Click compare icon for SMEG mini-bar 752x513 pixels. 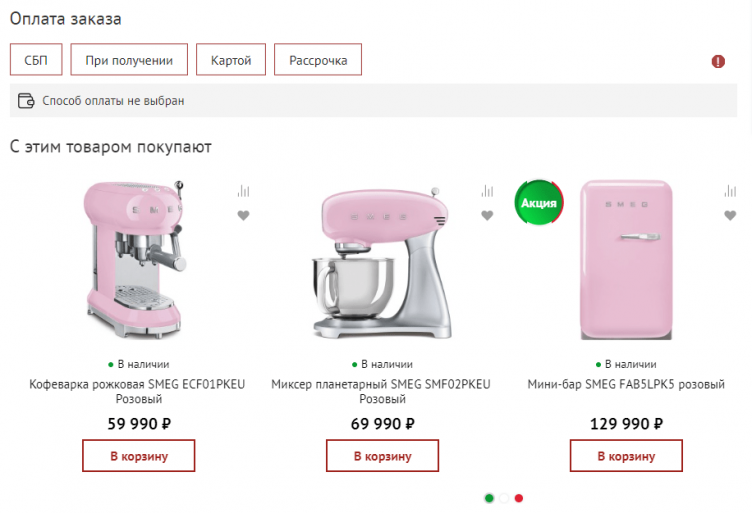coord(730,191)
